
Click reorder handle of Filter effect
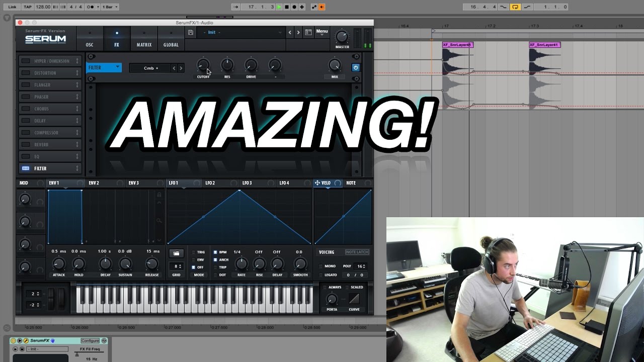pyautogui.click(x=77, y=168)
